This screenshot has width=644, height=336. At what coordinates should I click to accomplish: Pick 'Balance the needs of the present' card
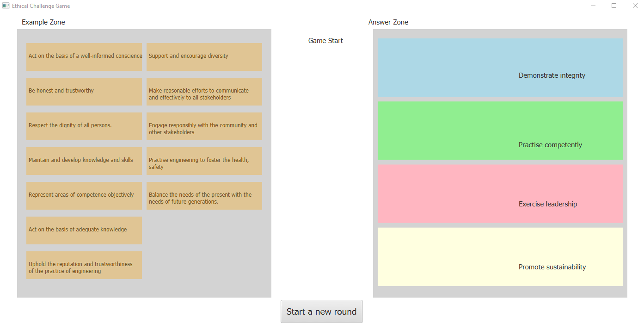204,195
